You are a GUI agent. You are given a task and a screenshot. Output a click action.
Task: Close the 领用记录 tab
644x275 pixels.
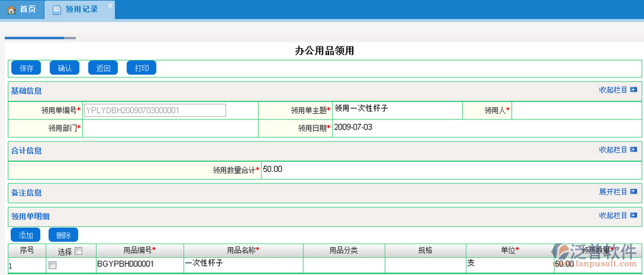coord(109,5)
